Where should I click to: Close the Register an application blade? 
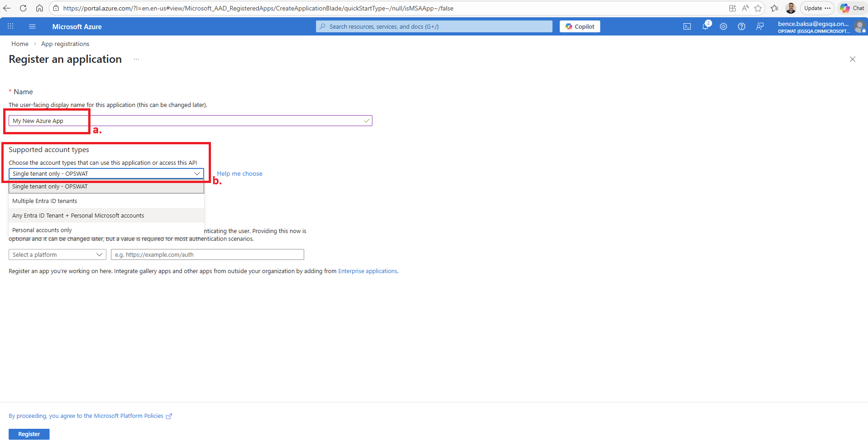click(853, 59)
